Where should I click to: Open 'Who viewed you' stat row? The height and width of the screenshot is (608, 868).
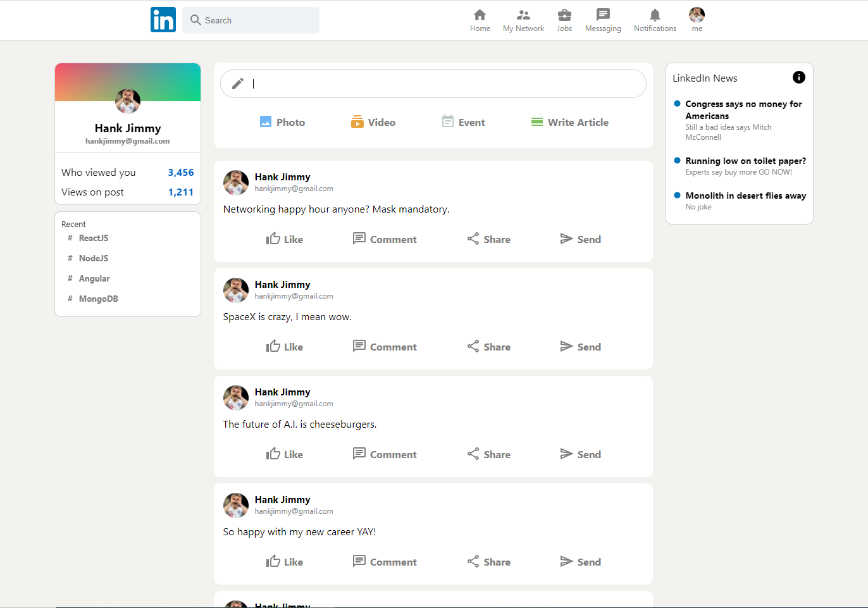pyautogui.click(x=128, y=172)
